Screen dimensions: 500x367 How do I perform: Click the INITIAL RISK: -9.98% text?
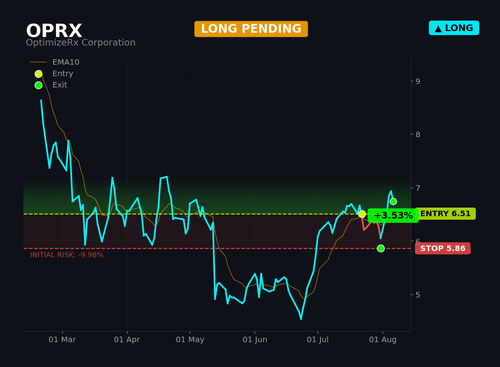(x=67, y=255)
